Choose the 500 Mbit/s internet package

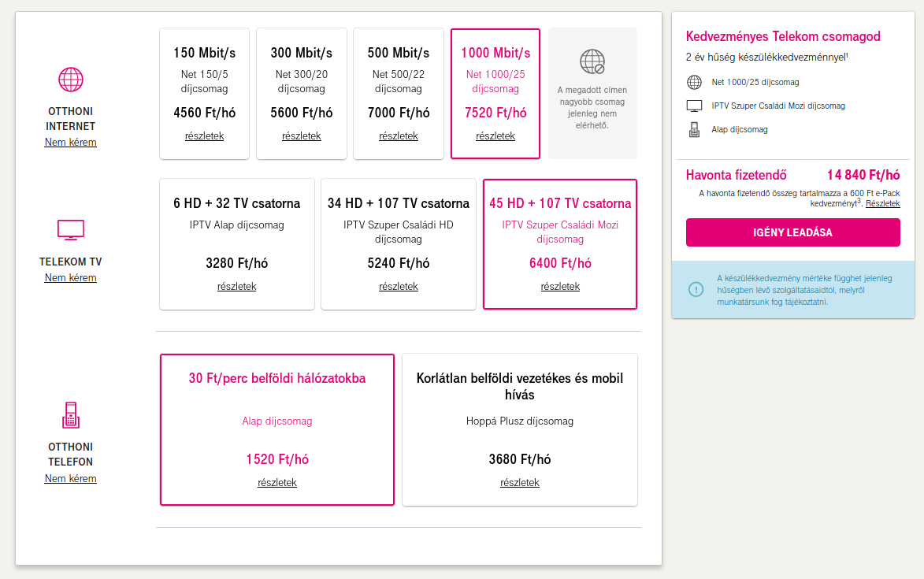(x=399, y=94)
